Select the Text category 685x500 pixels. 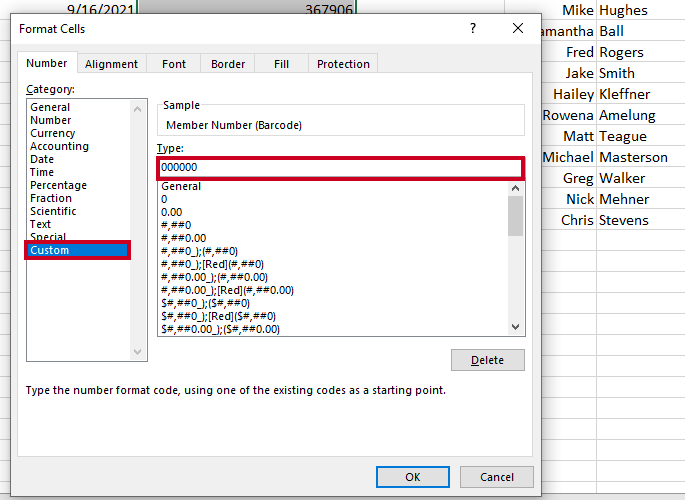click(40, 224)
